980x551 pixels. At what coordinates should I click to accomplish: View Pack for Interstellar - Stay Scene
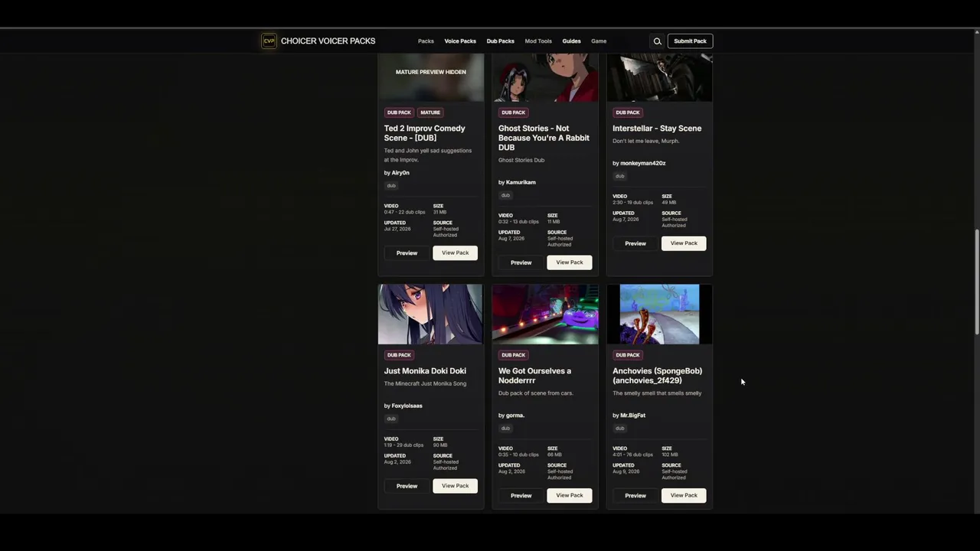pos(684,243)
